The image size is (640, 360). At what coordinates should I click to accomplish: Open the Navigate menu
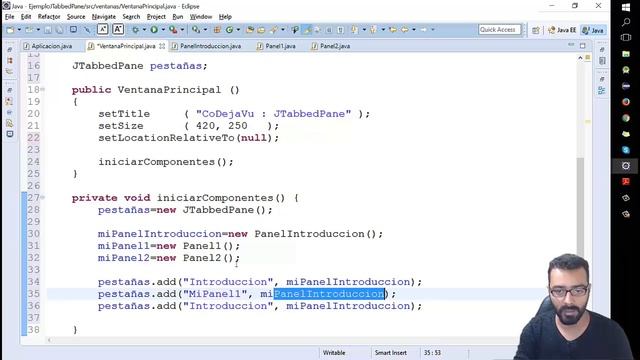(x=104, y=17)
